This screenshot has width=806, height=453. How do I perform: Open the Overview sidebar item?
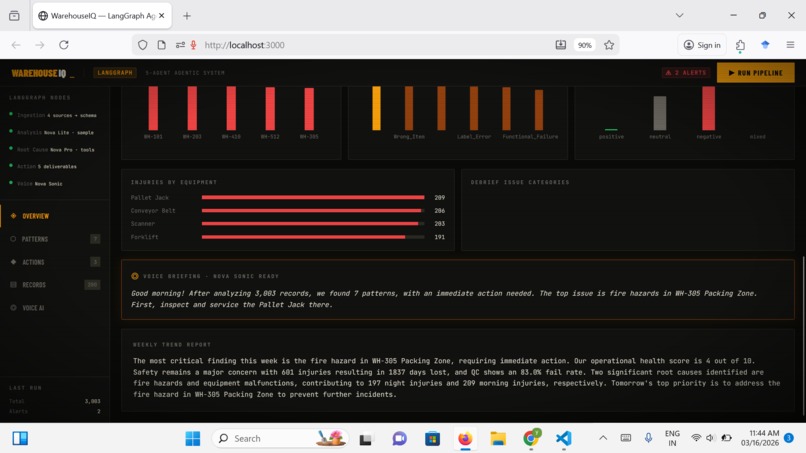(54, 216)
